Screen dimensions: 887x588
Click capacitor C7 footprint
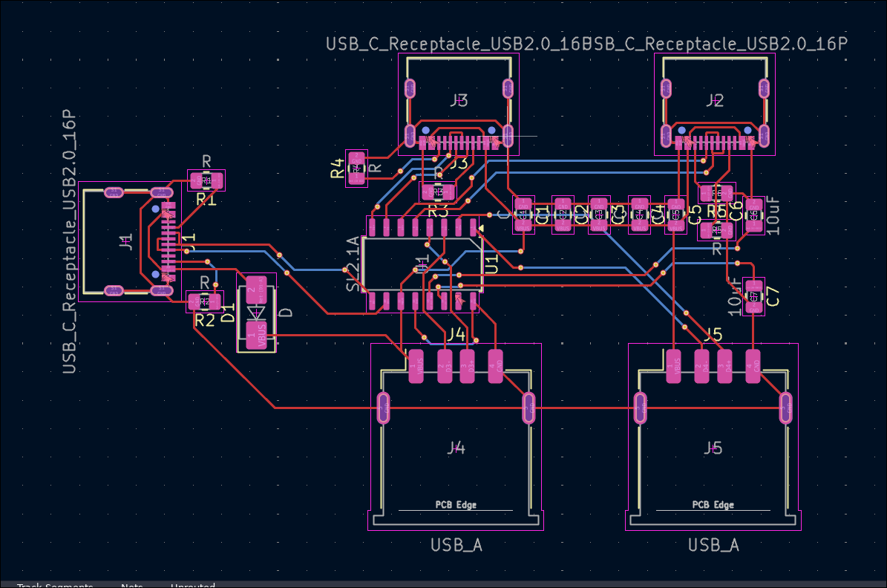click(x=753, y=297)
